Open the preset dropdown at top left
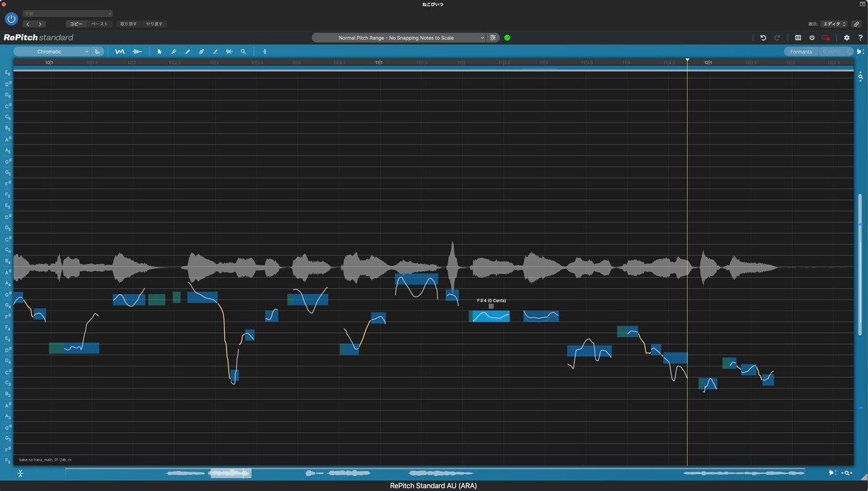The width and height of the screenshot is (868, 491). (68, 14)
